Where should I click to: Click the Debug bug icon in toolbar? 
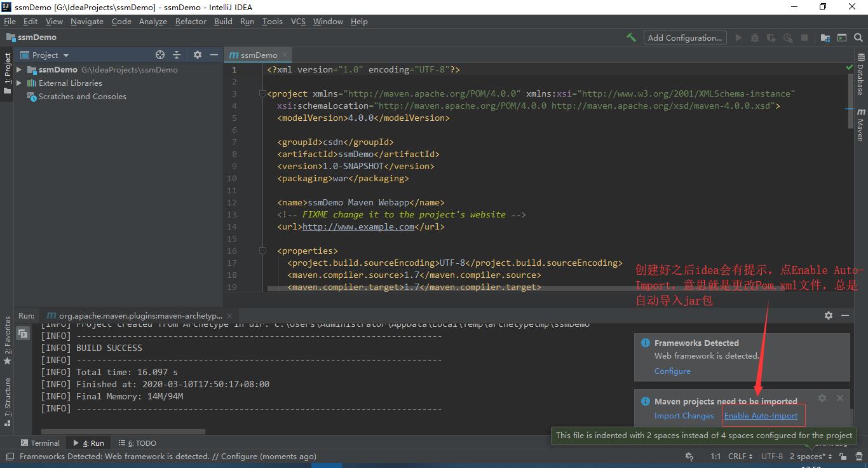click(755, 38)
